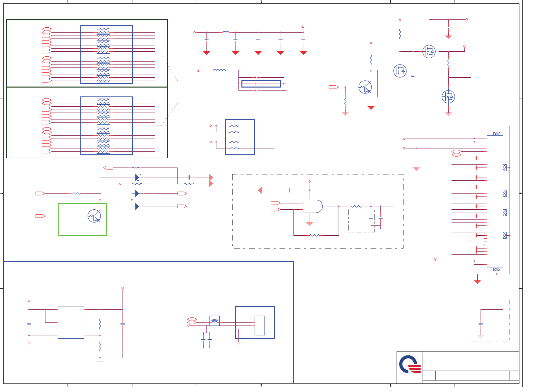Select the capacitor inside the small blue highlight box

256,84
